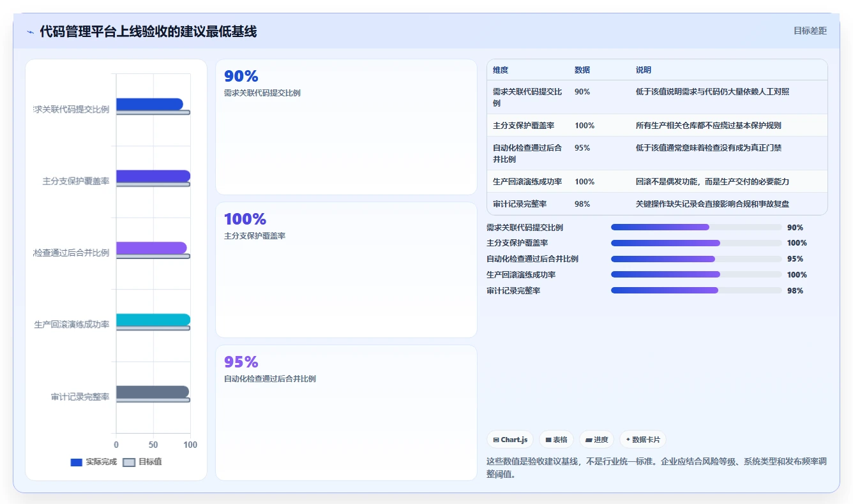Select the 表格 tag chip
Screen dimensions: 853x504
pos(556,440)
